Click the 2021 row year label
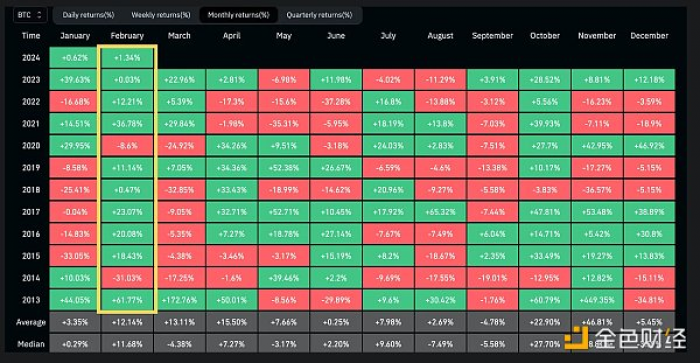 pos(31,124)
